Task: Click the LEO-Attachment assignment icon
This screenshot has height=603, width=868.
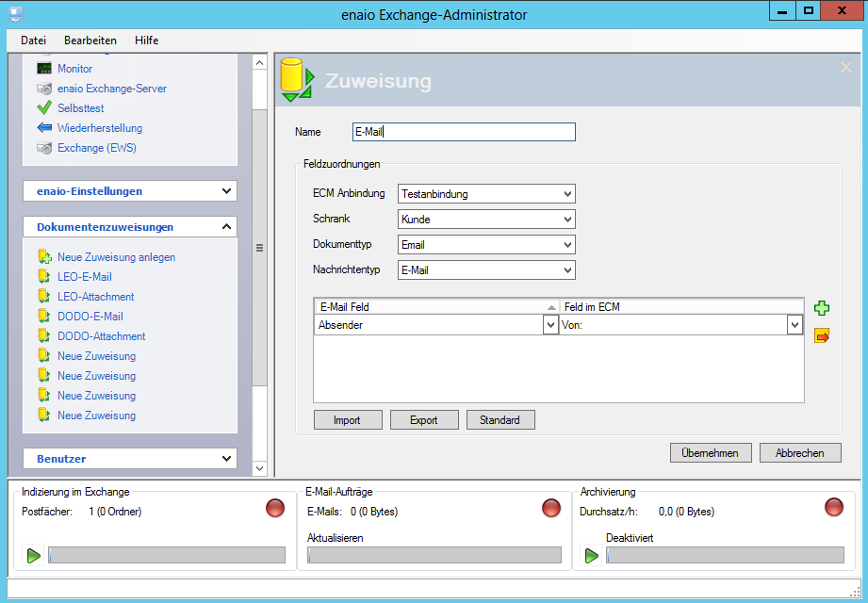Action: tap(44, 297)
